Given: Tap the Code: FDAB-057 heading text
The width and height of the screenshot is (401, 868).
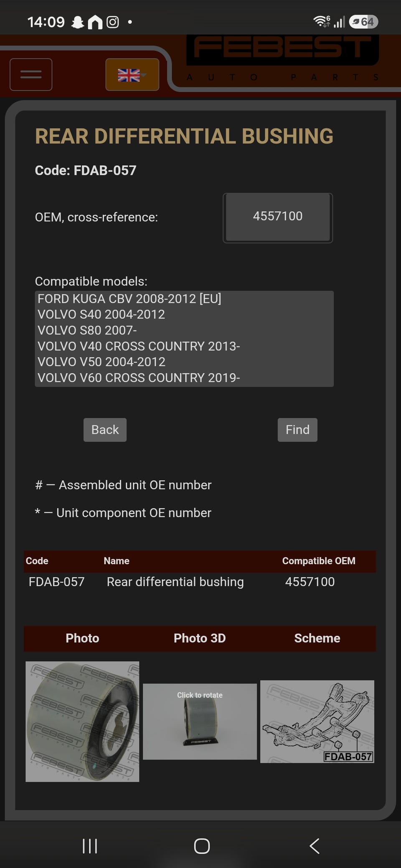Looking at the screenshot, I should pyautogui.click(x=86, y=170).
